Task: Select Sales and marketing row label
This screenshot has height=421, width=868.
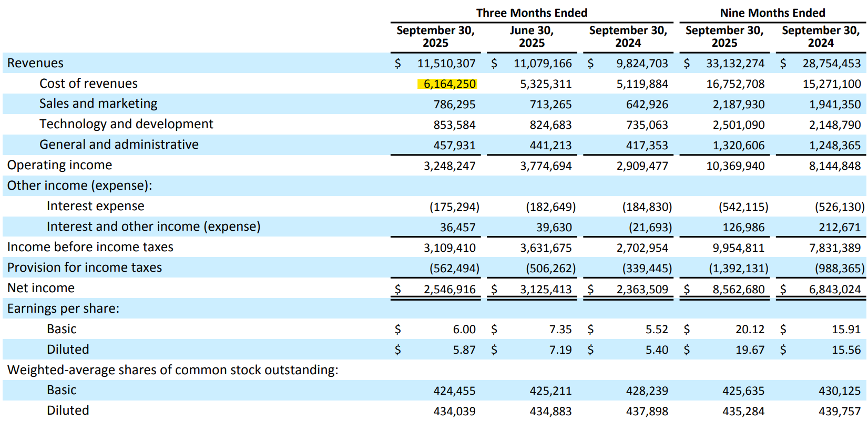Action: tap(98, 104)
